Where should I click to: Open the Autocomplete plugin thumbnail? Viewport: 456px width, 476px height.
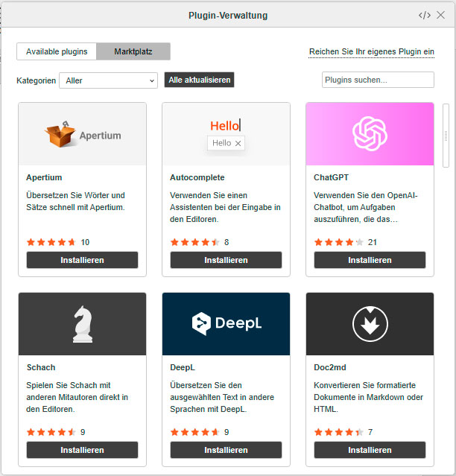[x=226, y=134]
